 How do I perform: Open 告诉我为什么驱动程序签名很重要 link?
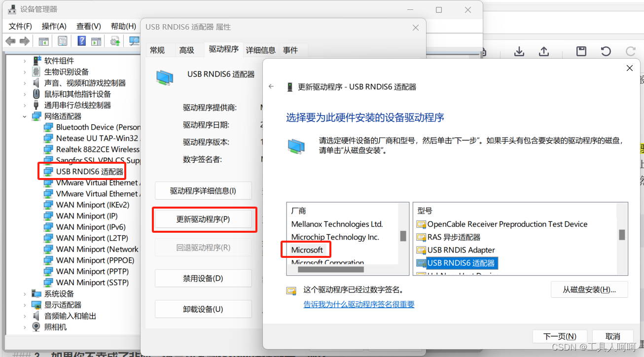[x=359, y=304]
